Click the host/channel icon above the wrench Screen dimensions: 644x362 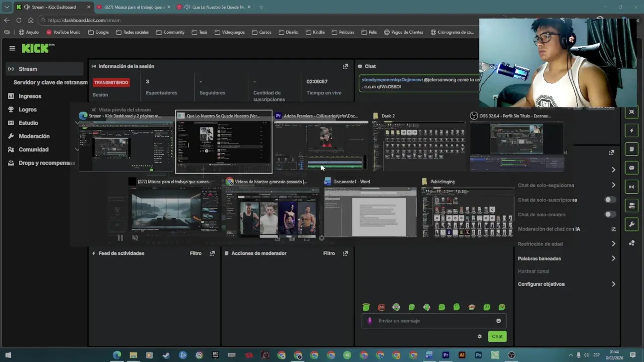click(632, 206)
